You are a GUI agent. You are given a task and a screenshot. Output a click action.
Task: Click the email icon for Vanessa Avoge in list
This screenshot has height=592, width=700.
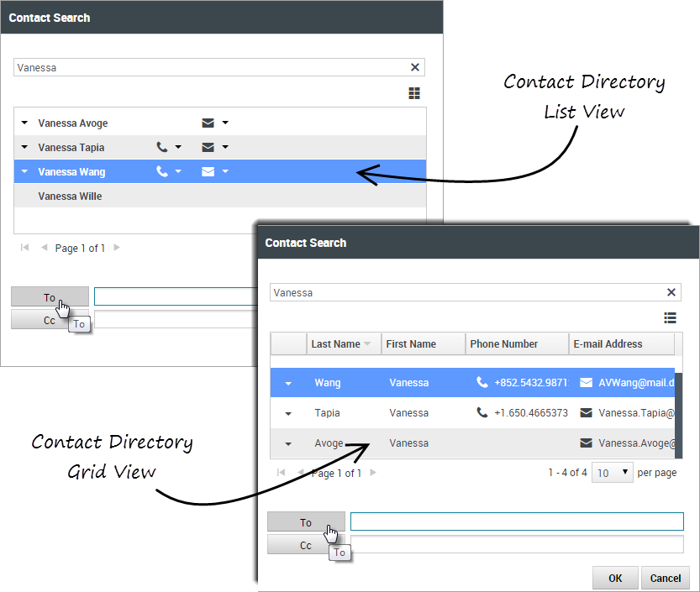point(208,123)
